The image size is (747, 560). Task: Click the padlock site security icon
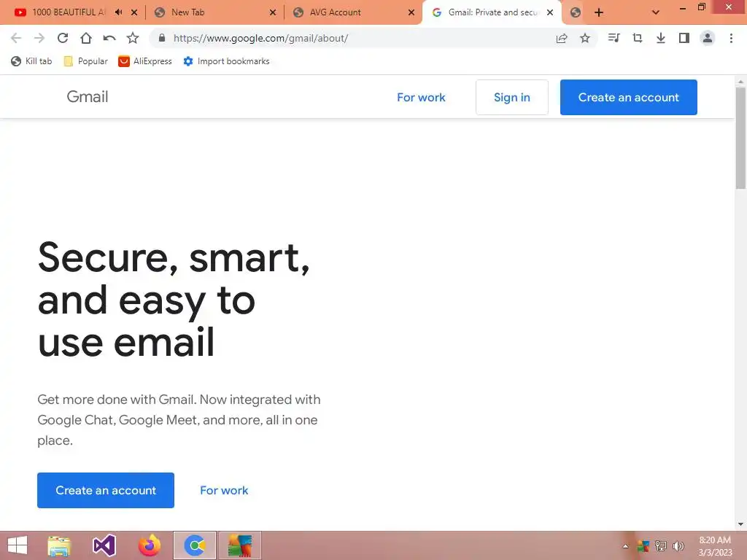(x=162, y=38)
